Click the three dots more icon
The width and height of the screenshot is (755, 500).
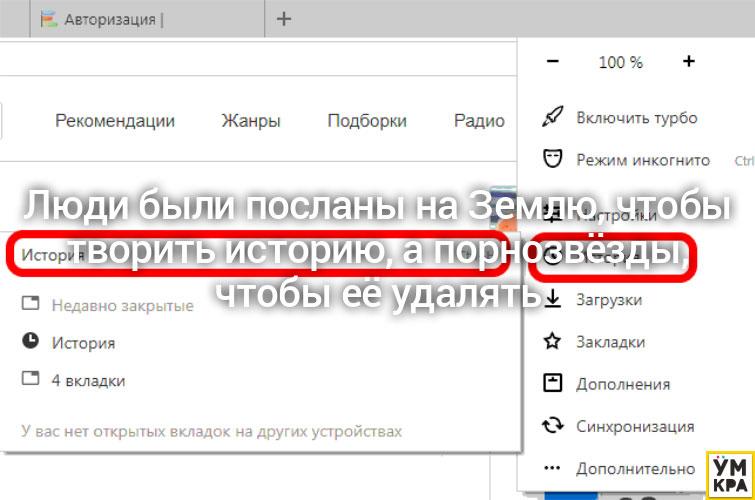click(x=552, y=468)
